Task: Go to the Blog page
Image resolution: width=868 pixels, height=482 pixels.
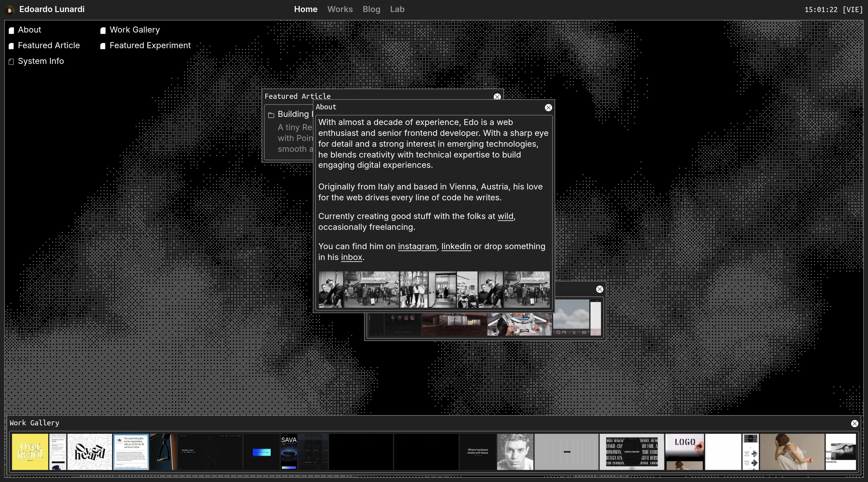Action: pos(371,9)
